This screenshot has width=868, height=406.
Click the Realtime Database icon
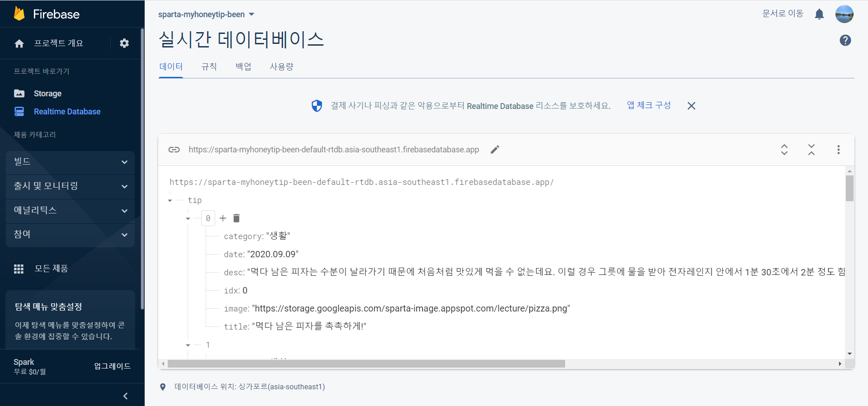pyautogui.click(x=19, y=112)
